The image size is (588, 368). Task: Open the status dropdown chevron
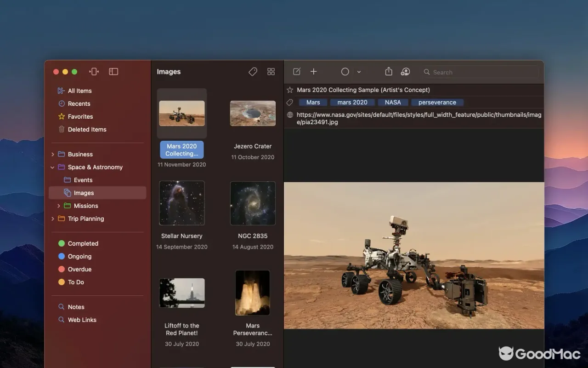point(359,72)
